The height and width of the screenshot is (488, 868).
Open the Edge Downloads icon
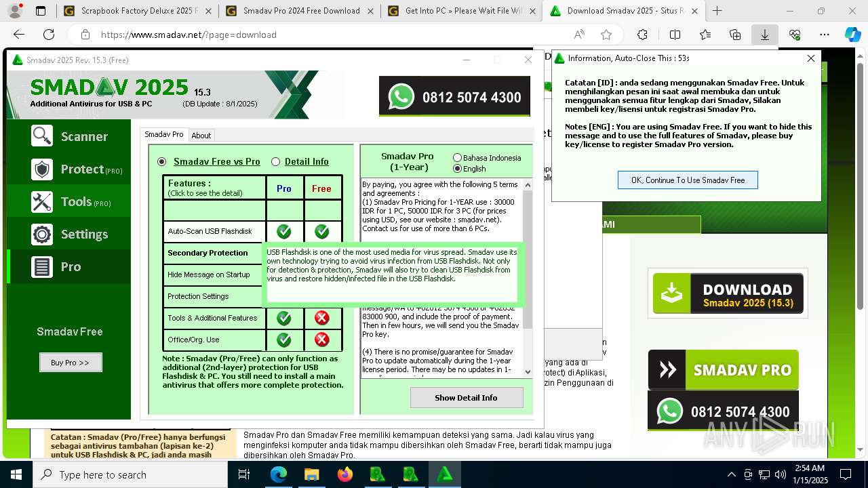764,35
